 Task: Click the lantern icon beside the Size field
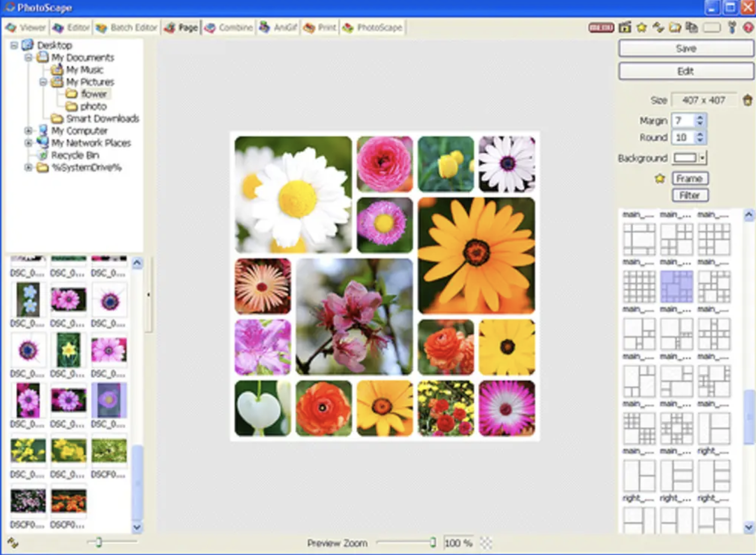point(747,100)
